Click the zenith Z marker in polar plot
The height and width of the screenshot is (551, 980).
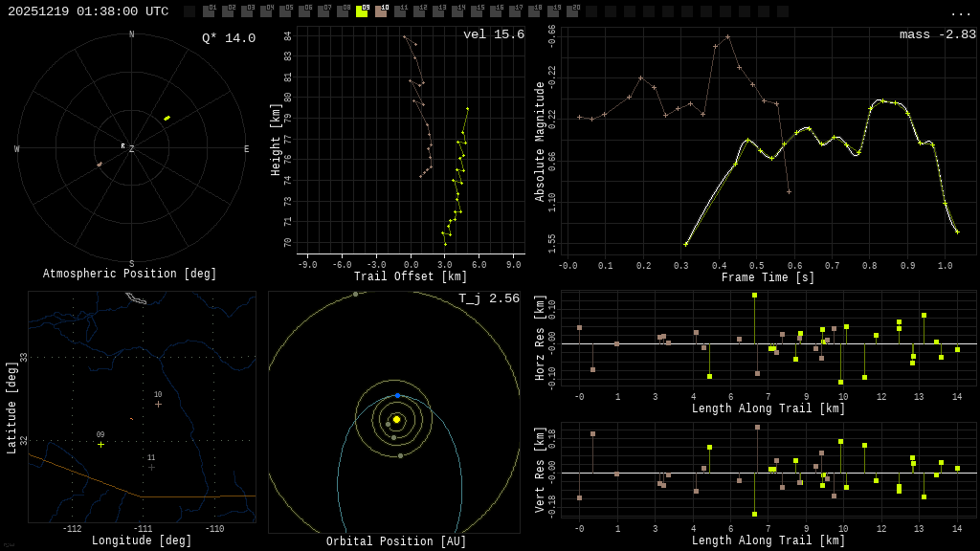click(x=131, y=149)
